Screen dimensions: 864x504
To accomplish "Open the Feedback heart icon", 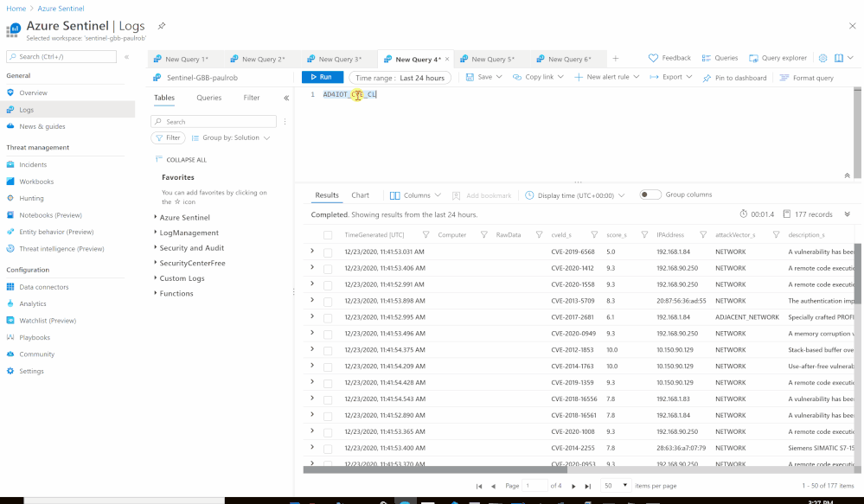I will (653, 58).
